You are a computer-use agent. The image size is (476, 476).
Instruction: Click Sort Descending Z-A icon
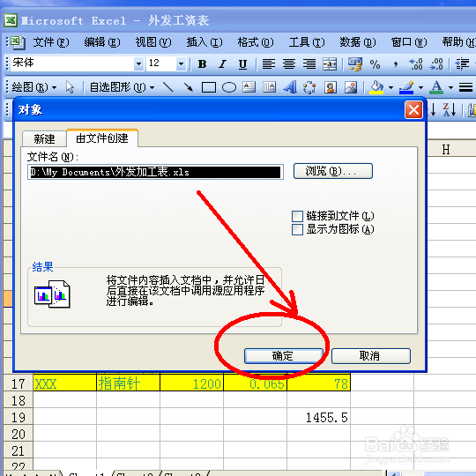tap(449, 109)
